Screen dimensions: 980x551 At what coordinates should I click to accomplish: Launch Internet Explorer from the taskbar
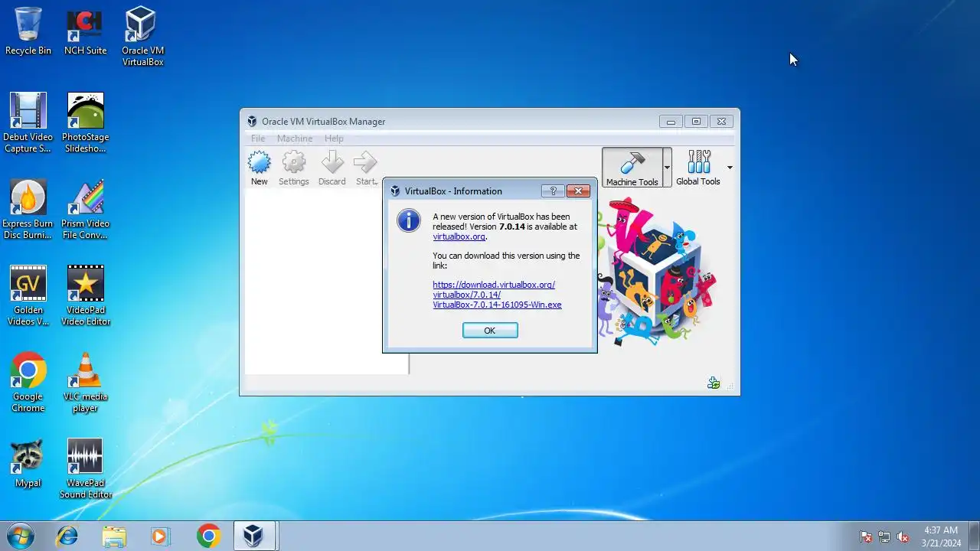[67, 536]
